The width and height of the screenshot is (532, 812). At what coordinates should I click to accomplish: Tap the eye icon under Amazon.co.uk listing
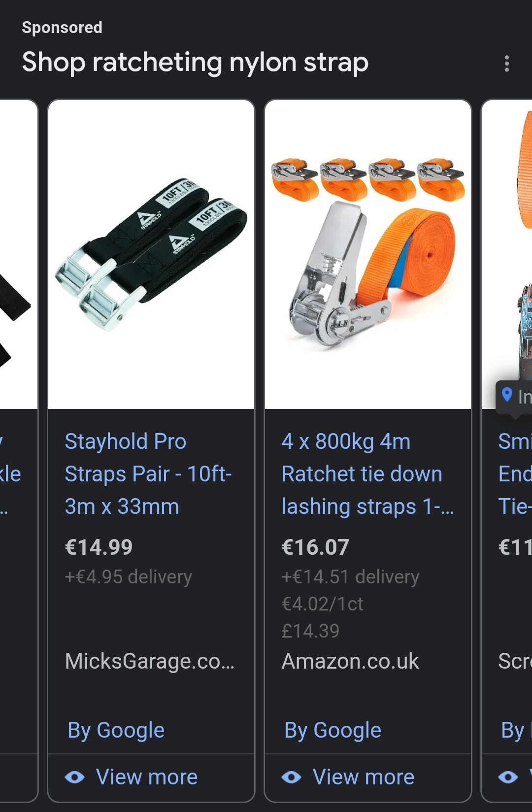click(292, 777)
